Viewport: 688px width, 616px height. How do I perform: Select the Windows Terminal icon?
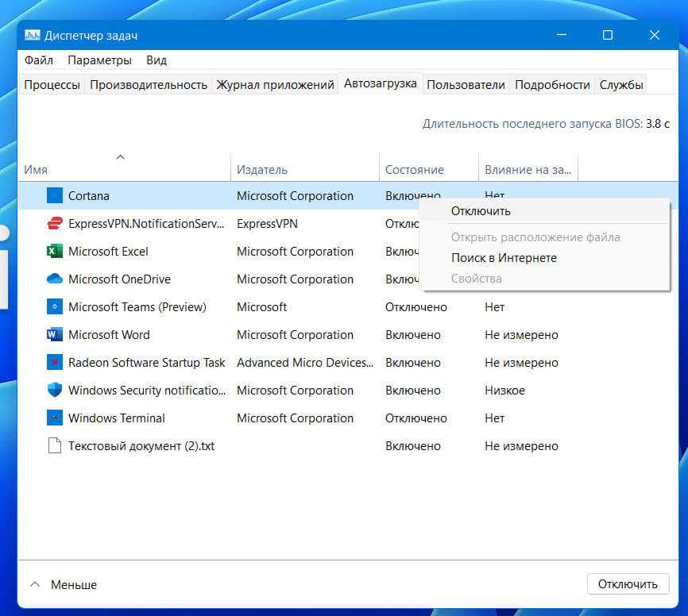tap(54, 418)
